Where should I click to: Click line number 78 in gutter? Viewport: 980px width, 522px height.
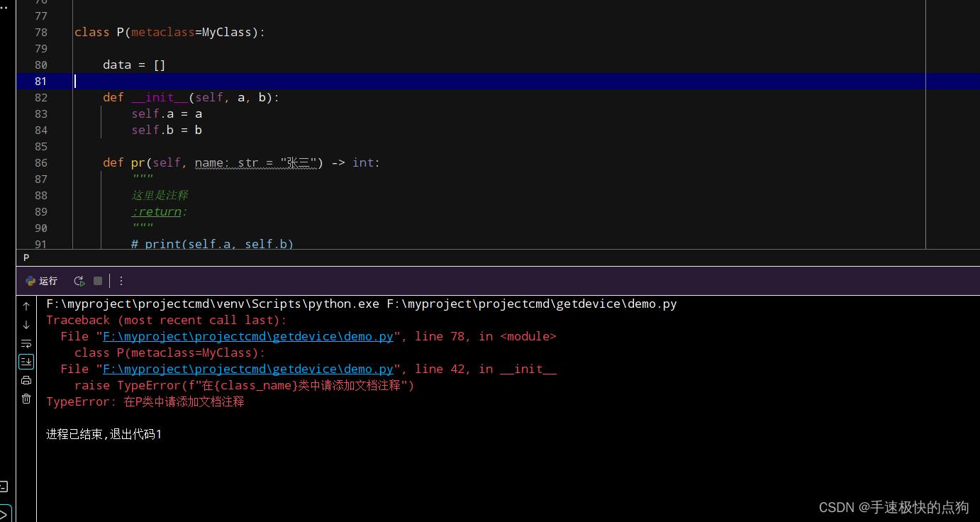(x=40, y=33)
